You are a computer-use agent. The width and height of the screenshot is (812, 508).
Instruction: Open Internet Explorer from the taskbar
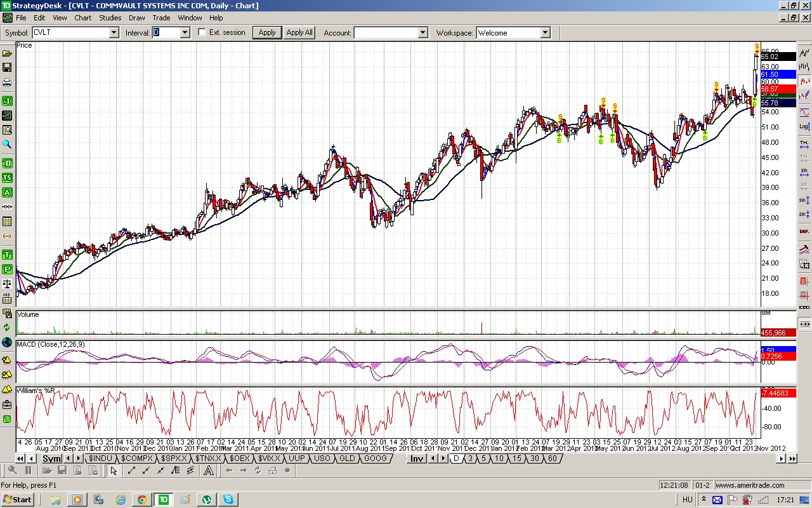coord(121,500)
